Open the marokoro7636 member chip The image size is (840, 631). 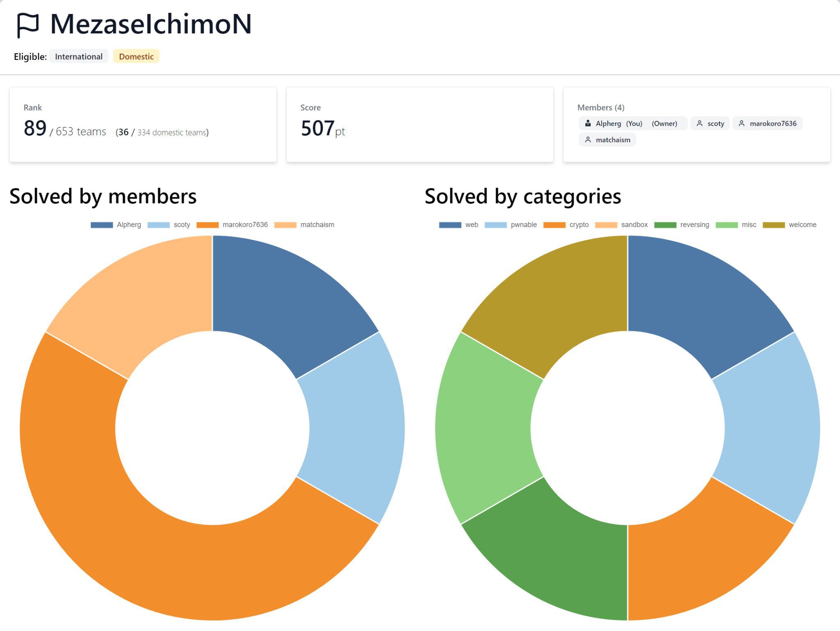[x=767, y=123]
